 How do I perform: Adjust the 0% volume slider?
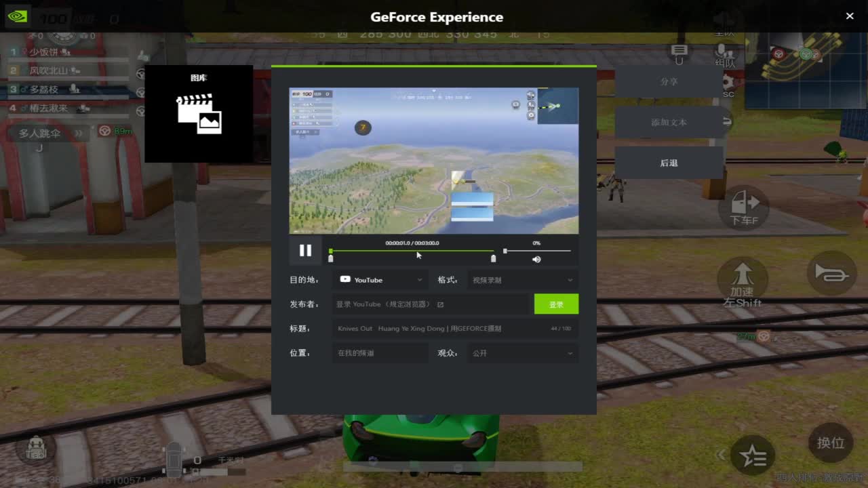pos(537,251)
